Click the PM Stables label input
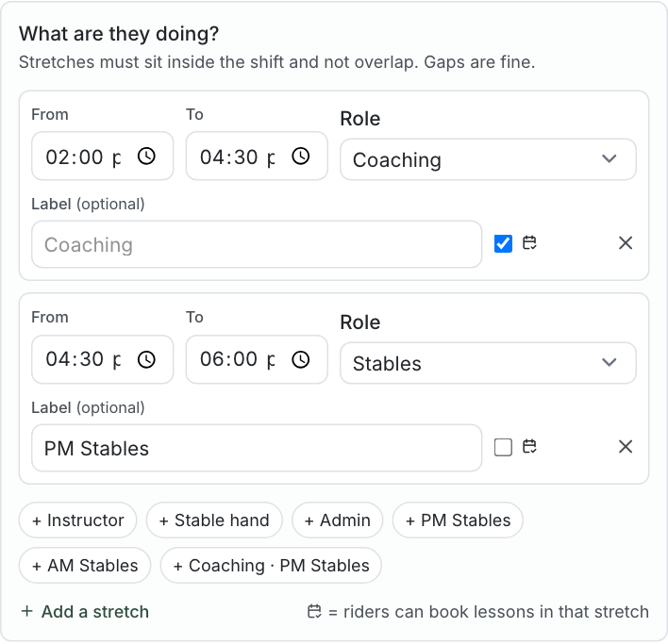 click(257, 448)
